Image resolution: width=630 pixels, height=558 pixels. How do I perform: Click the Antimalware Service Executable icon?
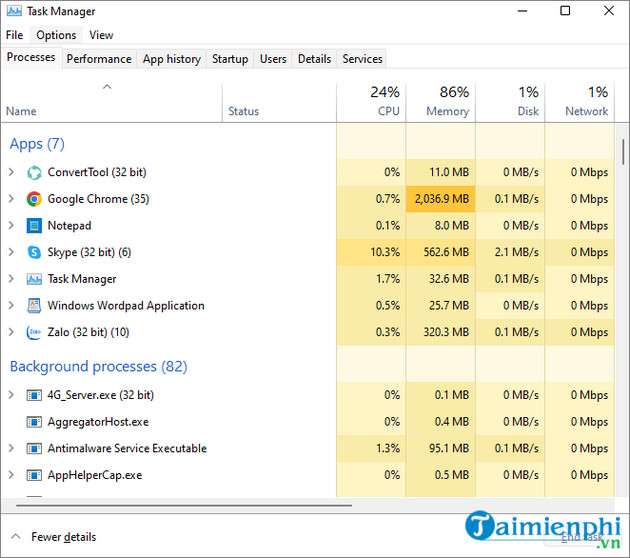34,448
